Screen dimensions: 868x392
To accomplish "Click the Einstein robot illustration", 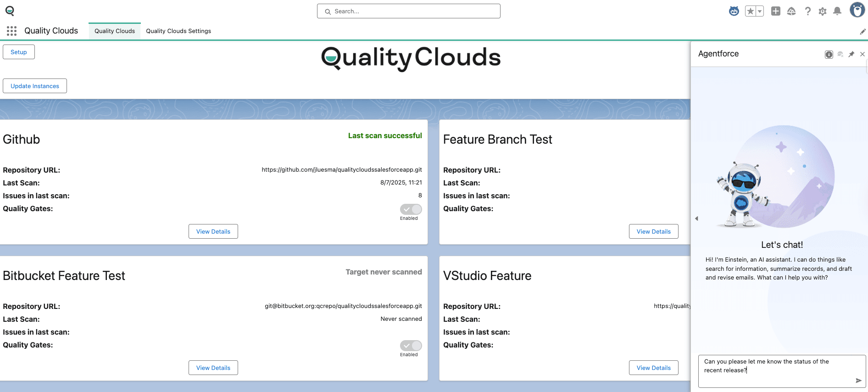I will pos(743,195).
